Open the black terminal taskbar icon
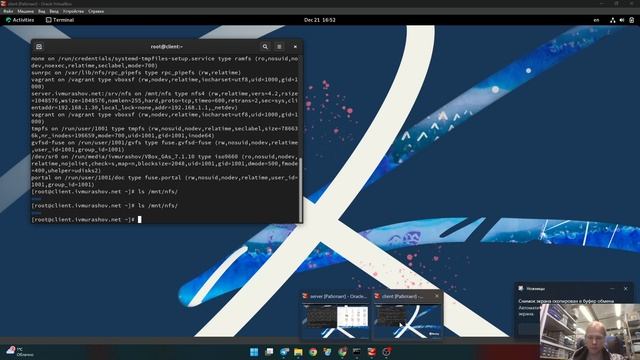This screenshot has height=360, width=640. click(357, 352)
